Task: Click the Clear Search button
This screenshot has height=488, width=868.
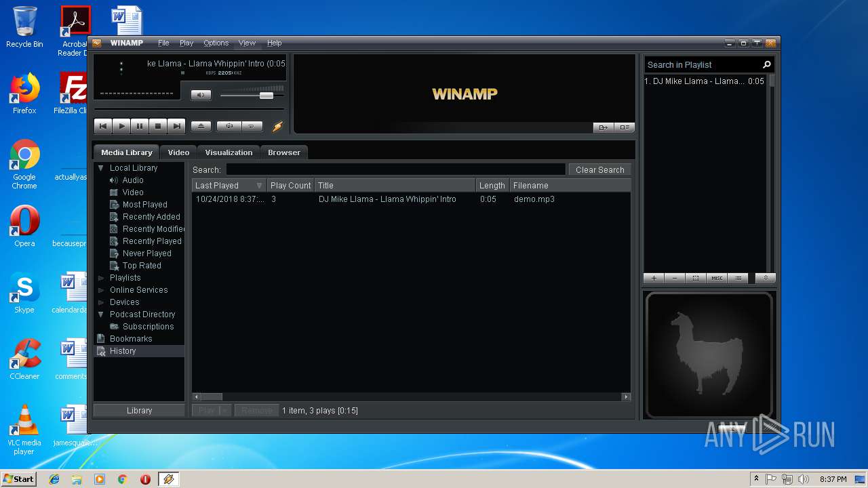Action: pyautogui.click(x=599, y=169)
